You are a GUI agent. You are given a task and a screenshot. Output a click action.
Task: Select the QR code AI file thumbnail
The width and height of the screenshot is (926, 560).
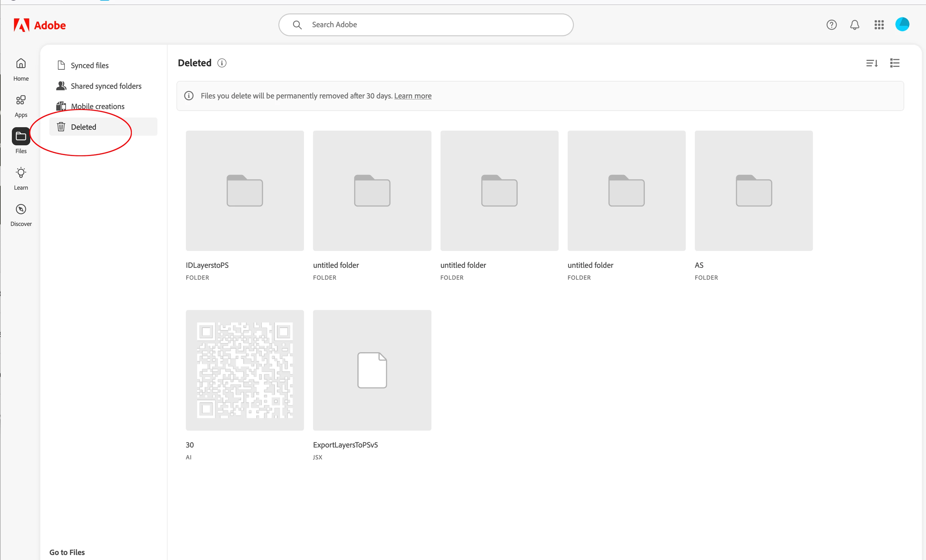[x=245, y=370]
